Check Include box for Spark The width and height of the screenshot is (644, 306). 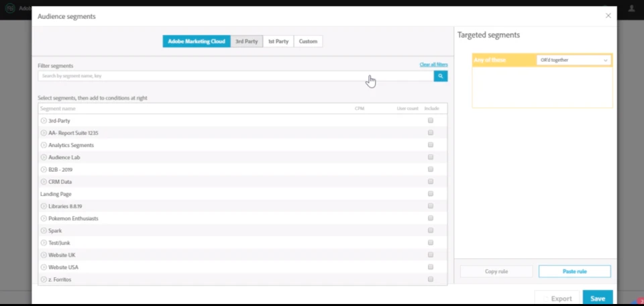click(x=431, y=230)
